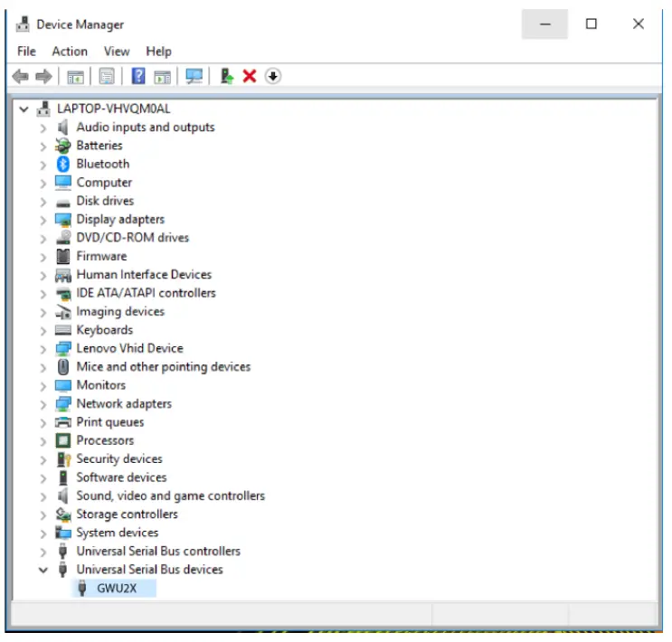Click the Update device driver toolbar icon
672x642 pixels.
227,76
